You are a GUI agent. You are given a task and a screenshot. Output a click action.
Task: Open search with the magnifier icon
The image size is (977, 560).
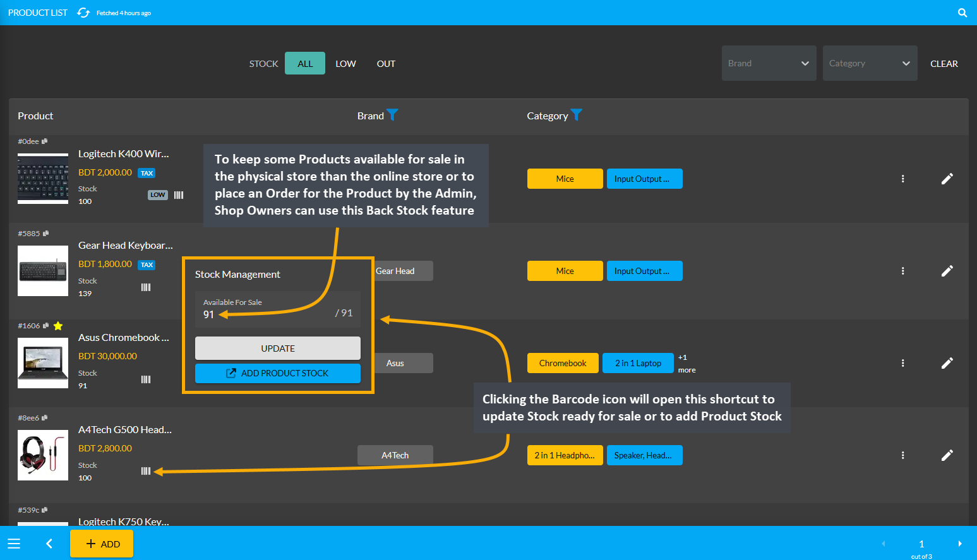click(962, 13)
